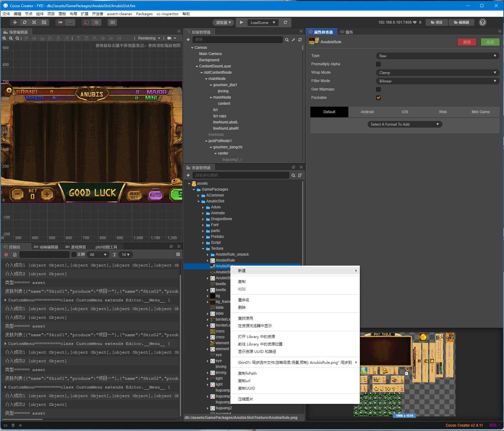The height and width of the screenshot is (431, 504).
Task: Choose 压缩图片 in the context menu
Action: click(246, 399)
